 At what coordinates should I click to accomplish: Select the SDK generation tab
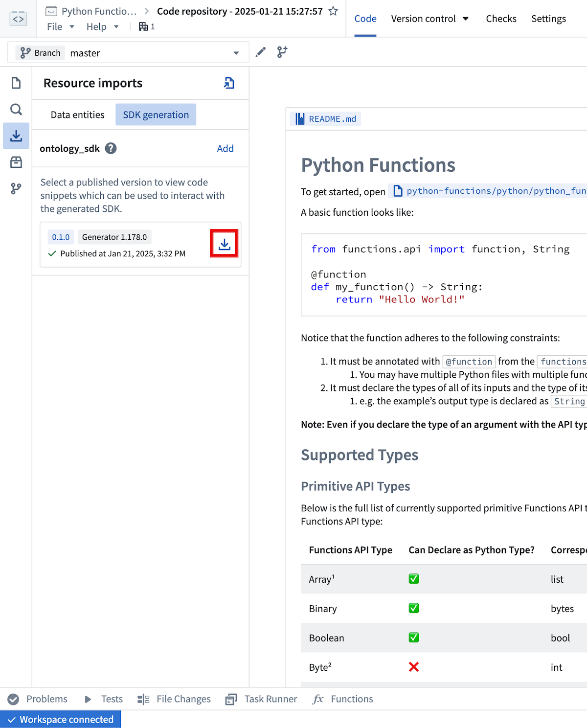tap(156, 114)
